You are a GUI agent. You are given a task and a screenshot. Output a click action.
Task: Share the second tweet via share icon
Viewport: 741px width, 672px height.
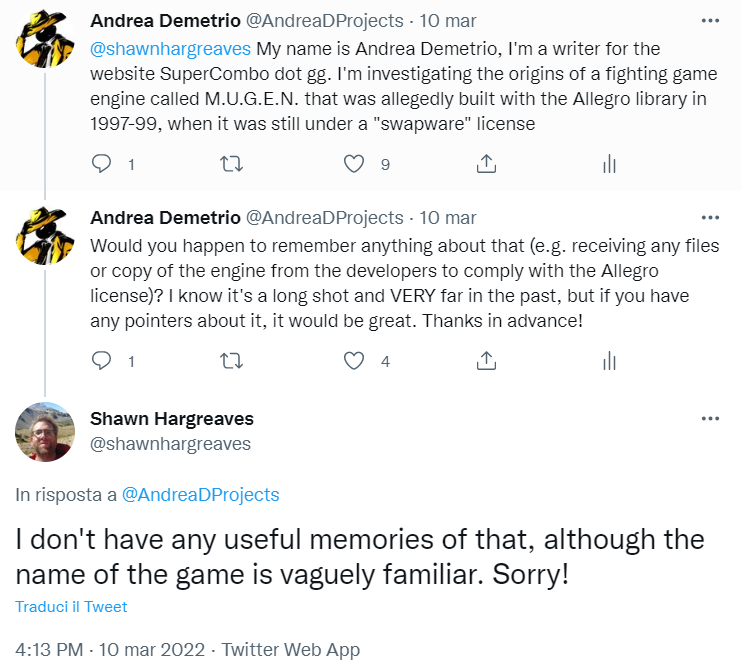click(x=485, y=360)
